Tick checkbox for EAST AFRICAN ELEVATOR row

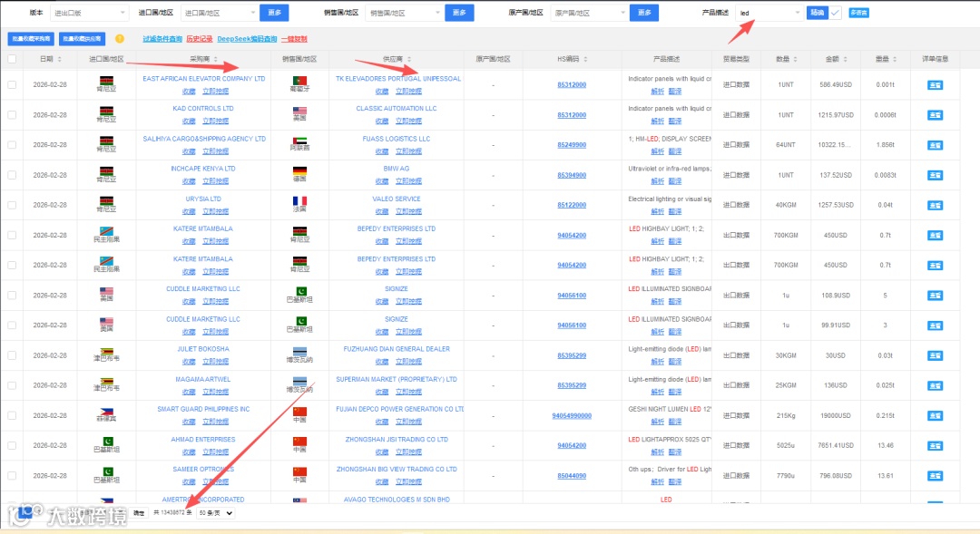(x=12, y=85)
